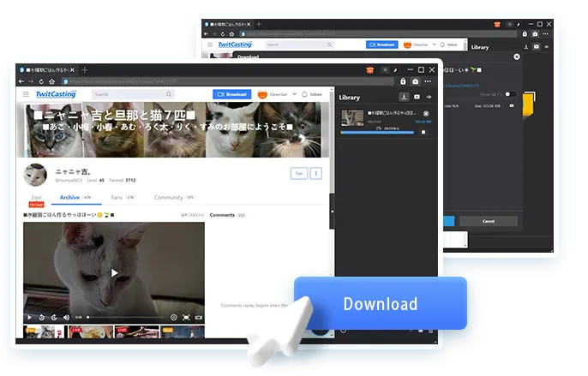Viewport: 588px width, 376px height.
Task: Open the CleverGet account dropdown arrow in the front window
Action: (x=294, y=94)
